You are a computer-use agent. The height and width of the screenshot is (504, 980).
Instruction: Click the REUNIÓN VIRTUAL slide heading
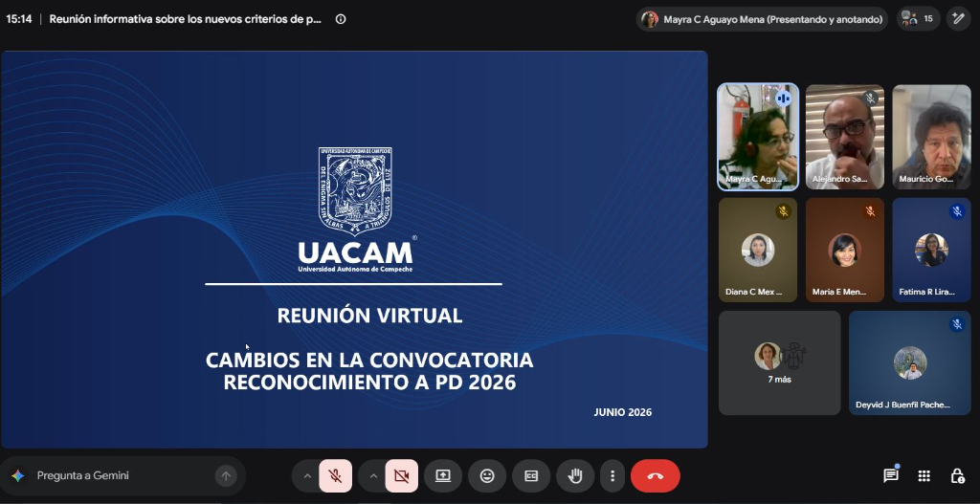[369, 316]
